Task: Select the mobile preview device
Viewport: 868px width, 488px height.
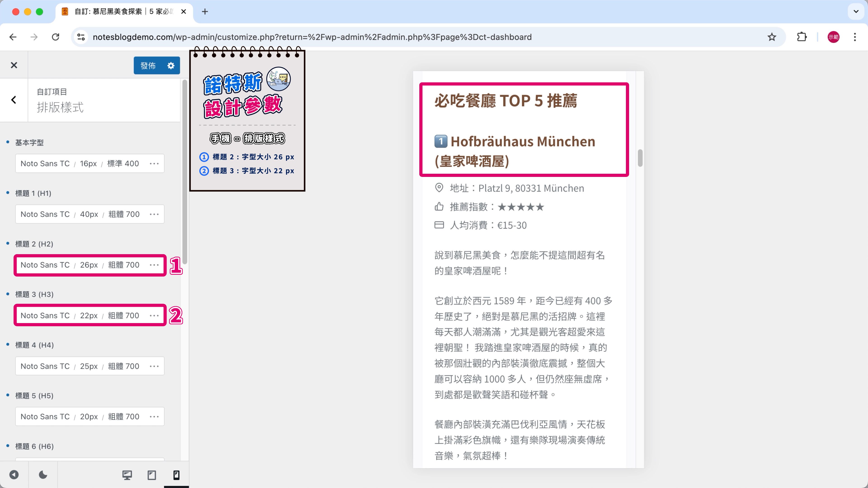Action: click(176, 475)
